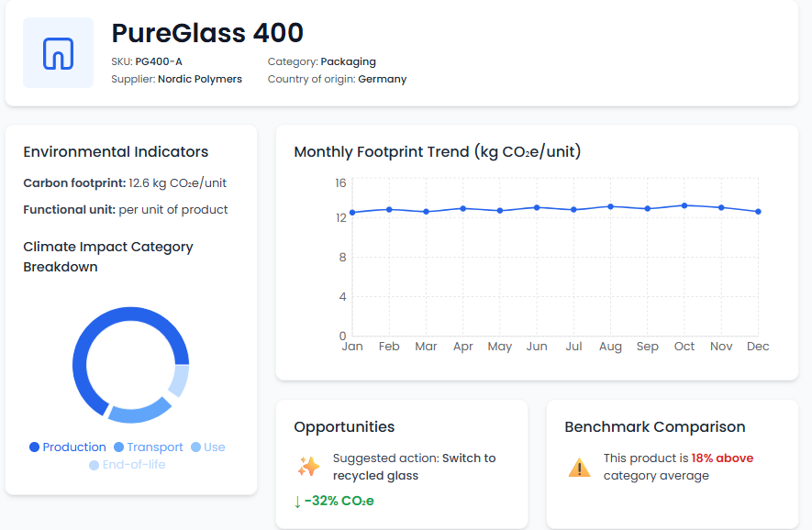Click the sparkle icon under Opportunities
This screenshot has height=530, width=812.
[308, 467]
